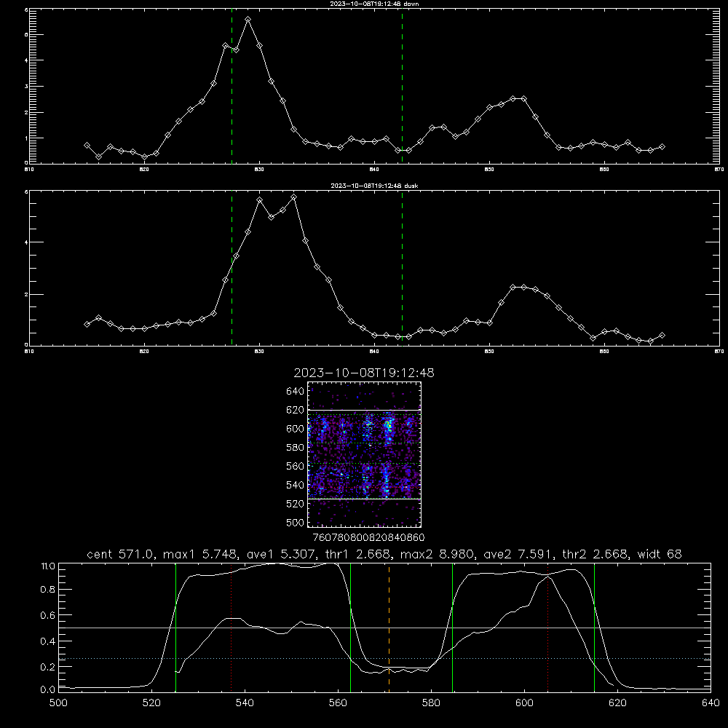The height and width of the screenshot is (728, 728).
Task: Click the '500' x-axis label of bottom plot
Action: 58,703
